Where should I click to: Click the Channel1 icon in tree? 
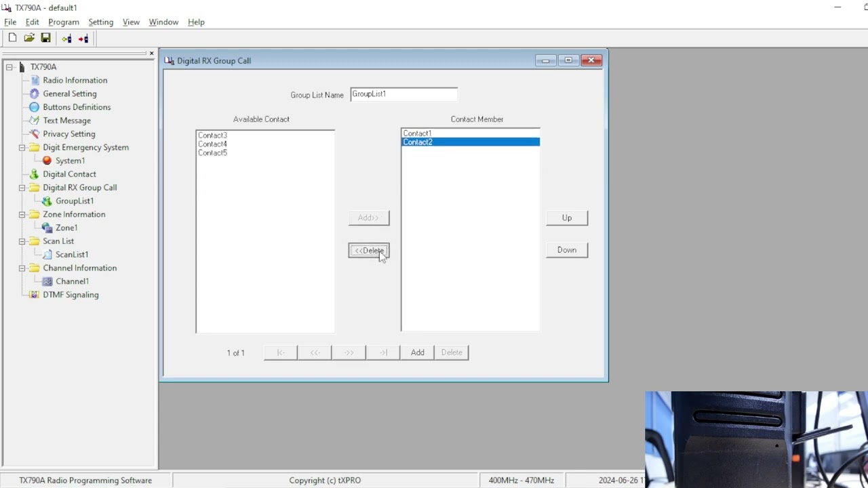tap(47, 281)
